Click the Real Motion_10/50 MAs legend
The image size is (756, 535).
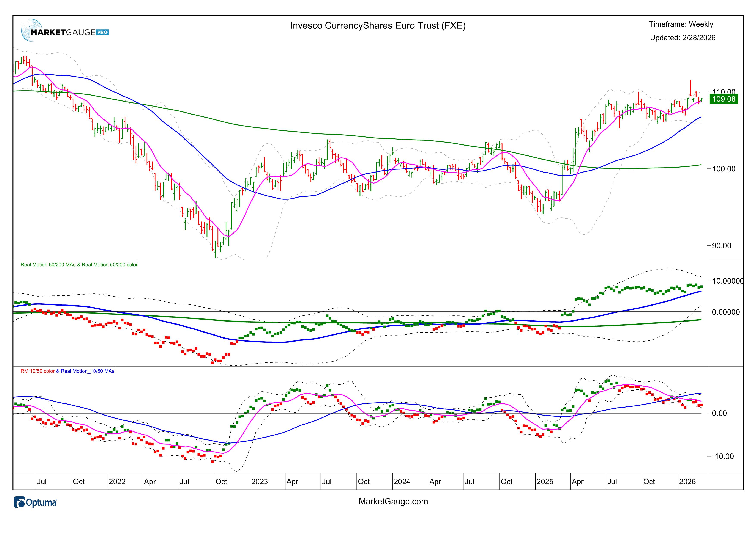pos(87,371)
